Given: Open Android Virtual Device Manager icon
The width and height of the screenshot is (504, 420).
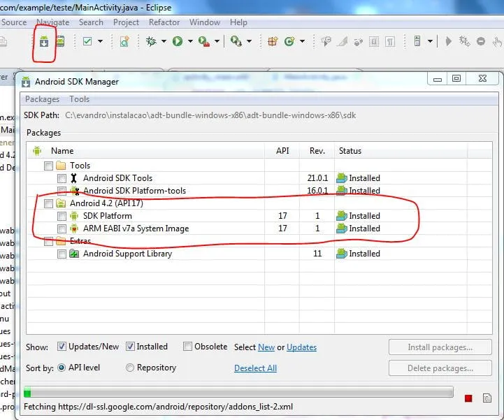Looking at the screenshot, I should 60,41.
